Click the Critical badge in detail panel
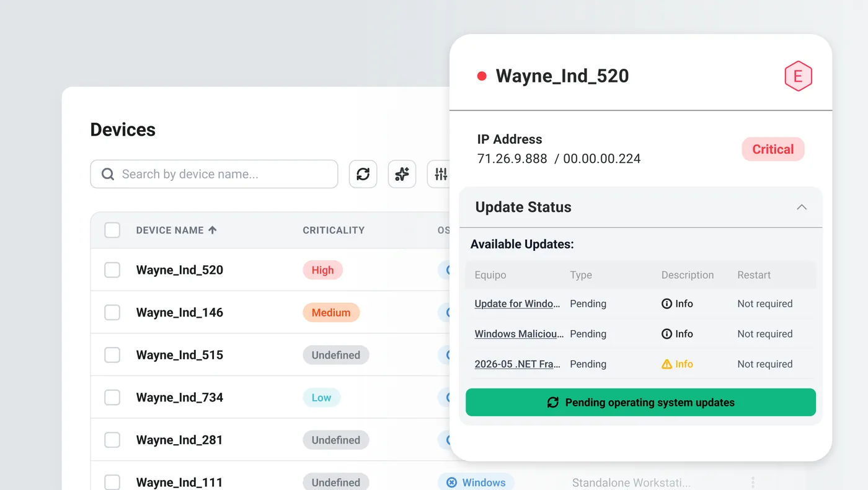 [x=773, y=149]
